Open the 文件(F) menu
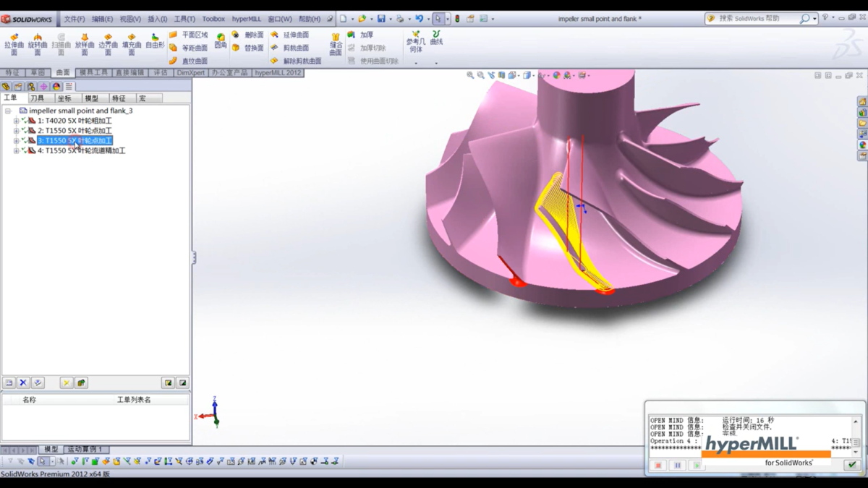The height and width of the screenshot is (488, 868). [x=75, y=19]
